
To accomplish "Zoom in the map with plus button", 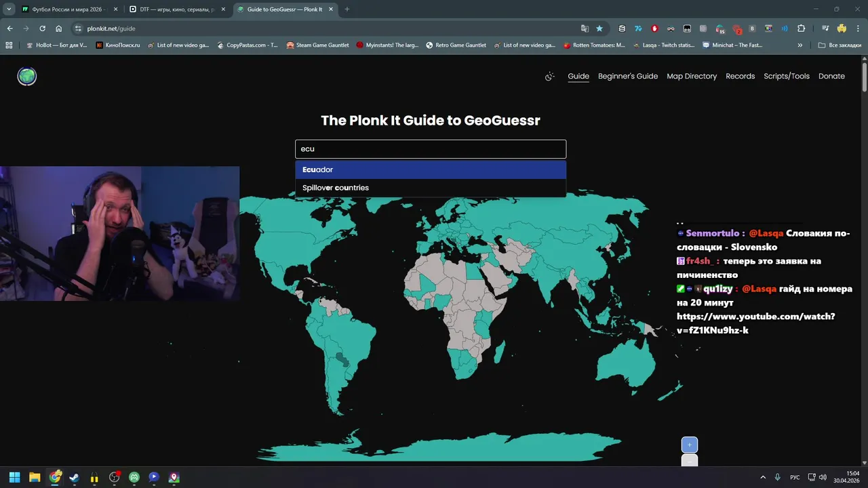I will coord(689,445).
